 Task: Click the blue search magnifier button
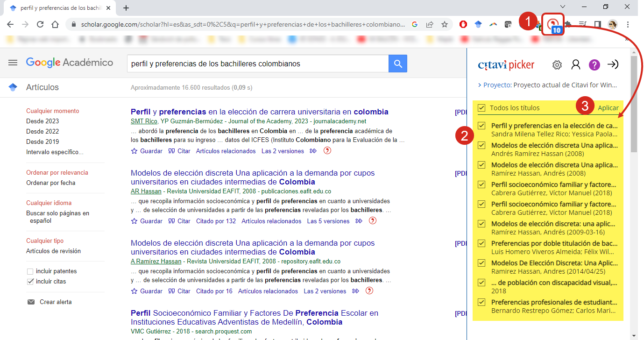coord(398,64)
